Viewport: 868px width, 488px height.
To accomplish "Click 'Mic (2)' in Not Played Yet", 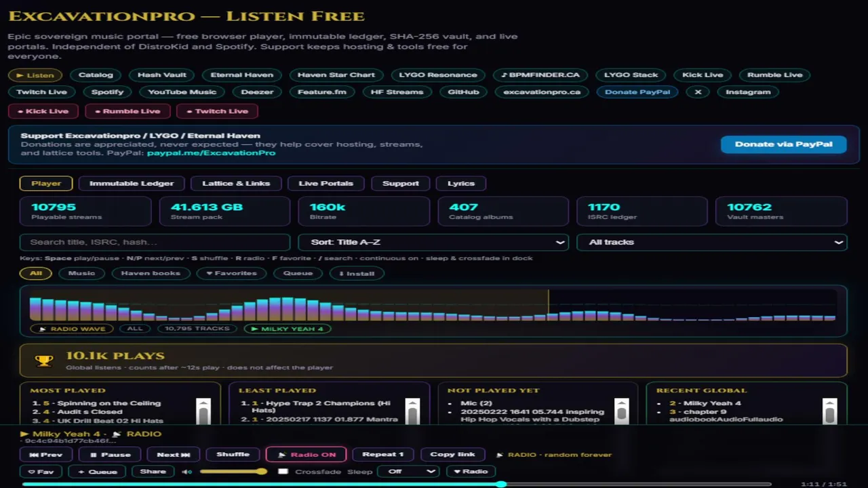I will (476, 403).
